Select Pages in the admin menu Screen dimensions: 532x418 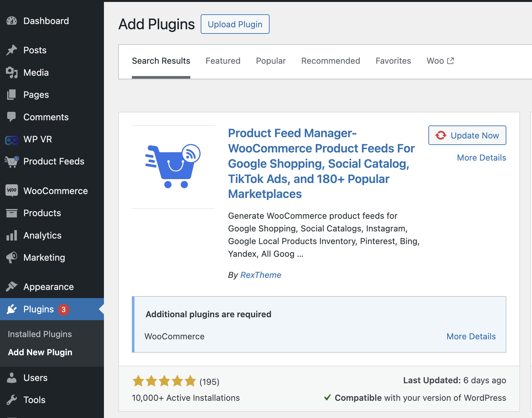coord(52,95)
